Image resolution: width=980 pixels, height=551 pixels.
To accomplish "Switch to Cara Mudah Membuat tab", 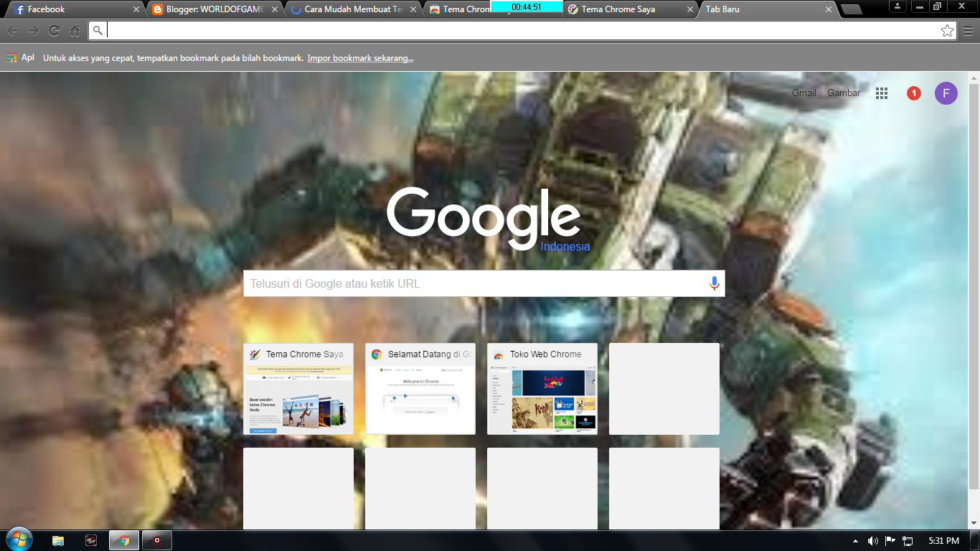I will pyautogui.click(x=352, y=9).
